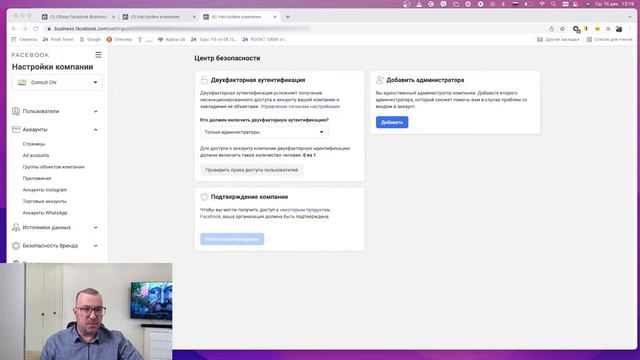Screen dimensions: 640x360
Task: Open the Только администраторы dropdown
Action: point(264,132)
